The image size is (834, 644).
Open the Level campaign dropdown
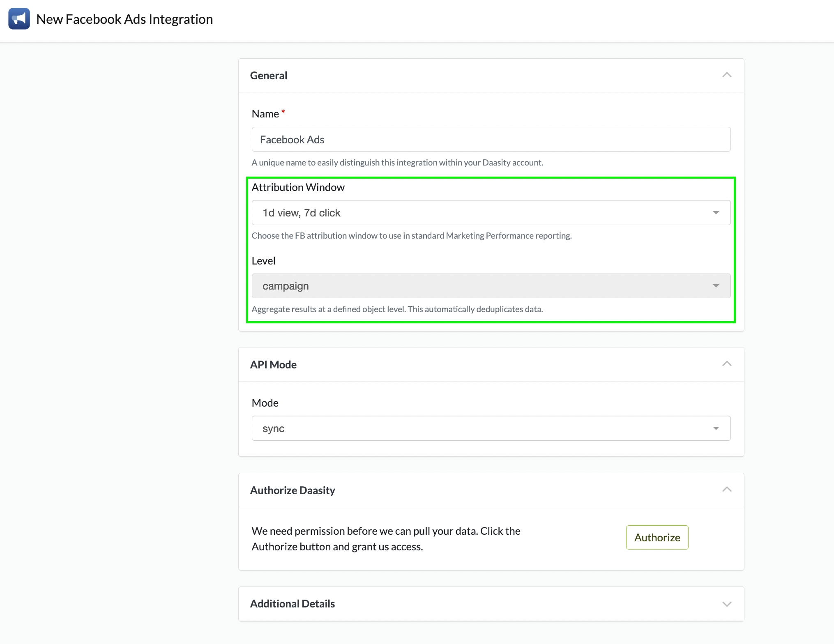[491, 286]
